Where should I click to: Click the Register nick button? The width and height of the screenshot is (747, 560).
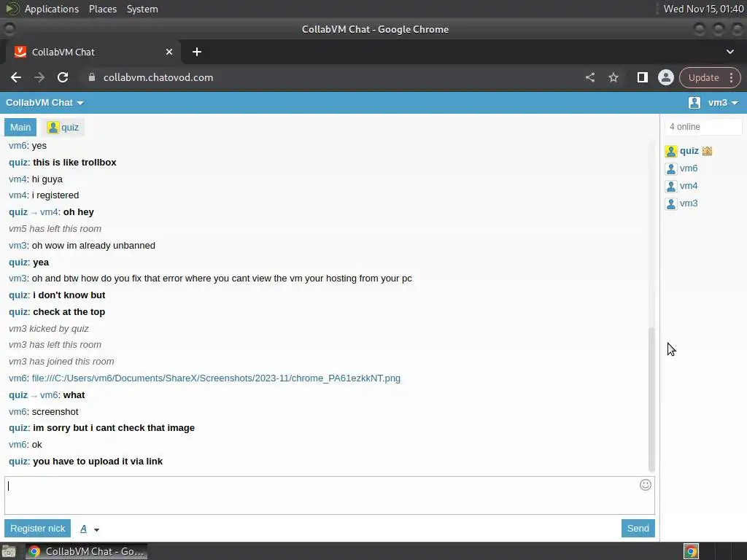(x=38, y=529)
